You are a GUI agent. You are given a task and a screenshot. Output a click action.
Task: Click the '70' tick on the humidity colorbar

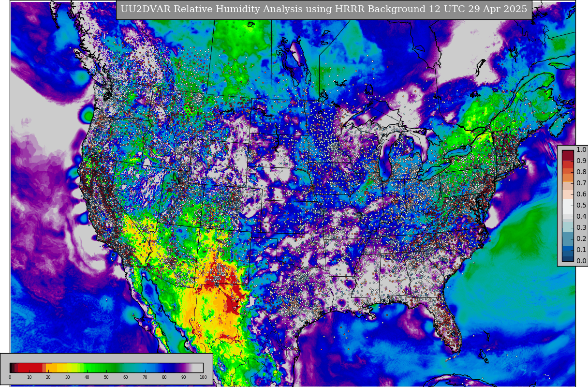click(x=145, y=377)
